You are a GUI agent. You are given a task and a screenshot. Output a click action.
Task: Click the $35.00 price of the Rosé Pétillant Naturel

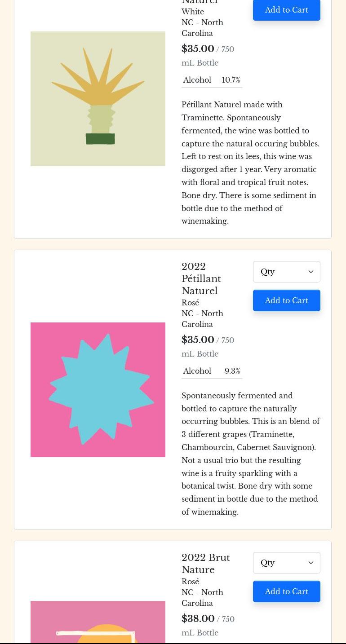click(198, 340)
